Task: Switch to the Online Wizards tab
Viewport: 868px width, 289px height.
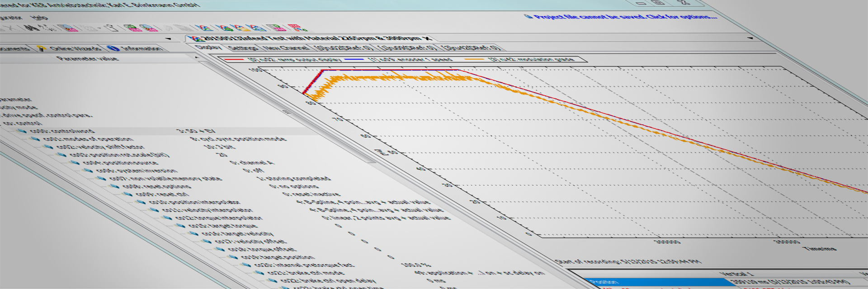Action: click(71, 48)
